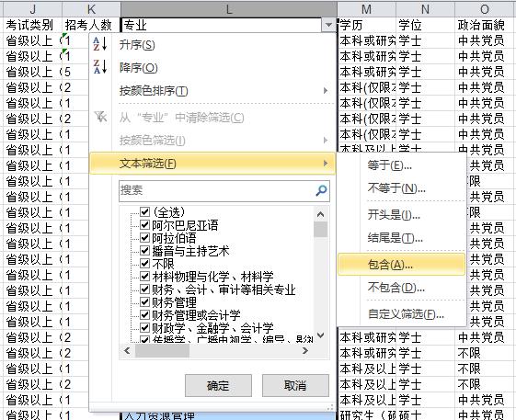This screenshot has width=516, height=420.
Task: Click the A-Z ascending sort icon
Action: tap(100, 44)
